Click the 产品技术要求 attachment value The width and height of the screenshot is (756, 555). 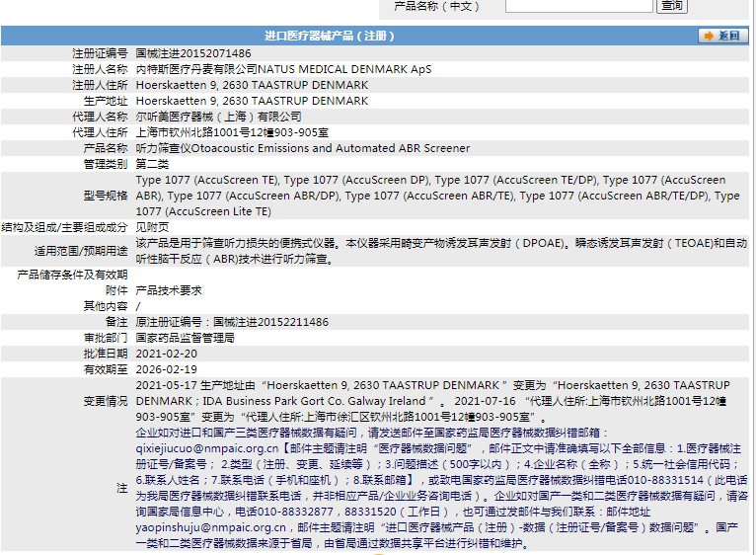(169, 290)
